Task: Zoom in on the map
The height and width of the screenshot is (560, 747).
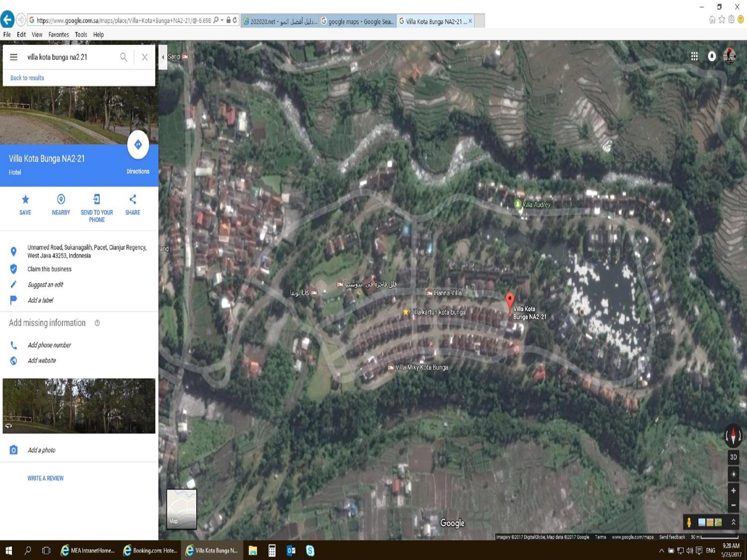Action: click(733, 491)
